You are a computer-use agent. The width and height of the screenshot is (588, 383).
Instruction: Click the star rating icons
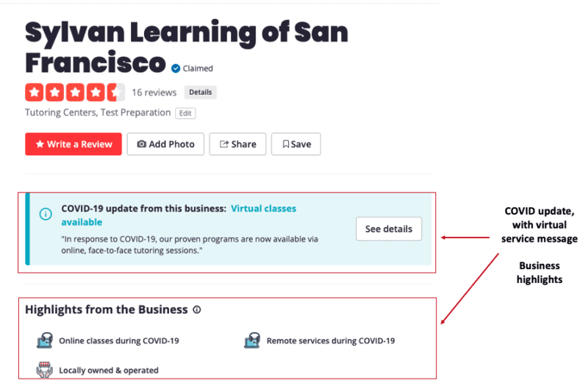tap(75, 93)
